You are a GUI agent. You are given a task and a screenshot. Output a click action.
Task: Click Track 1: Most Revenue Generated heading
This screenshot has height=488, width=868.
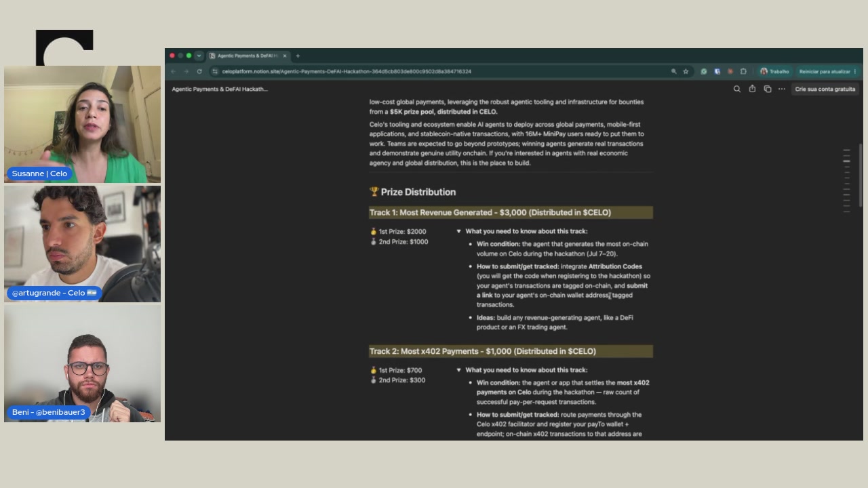[x=511, y=213]
